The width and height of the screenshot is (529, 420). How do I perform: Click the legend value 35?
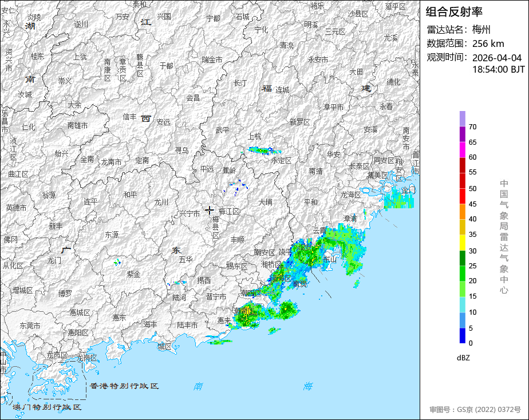pyautogui.click(x=473, y=234)
